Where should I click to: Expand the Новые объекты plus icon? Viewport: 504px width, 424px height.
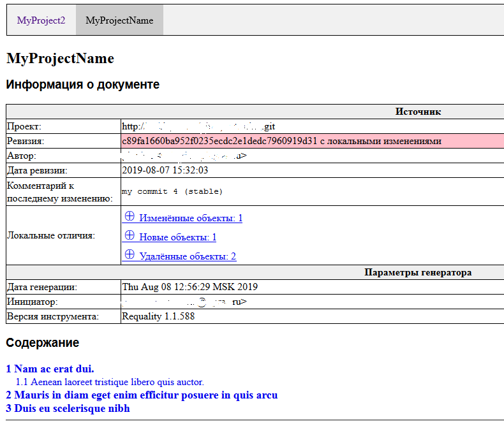click(x=130, y=235)
